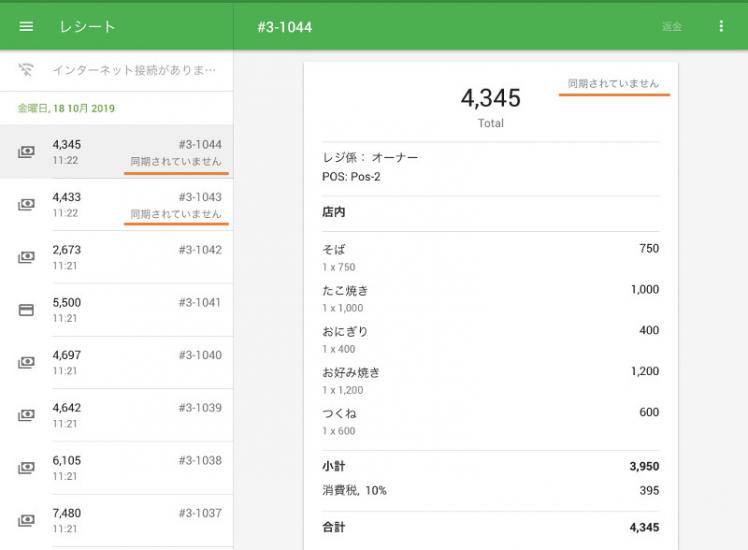The width and height of the screenshot is (748, 550).
Task: Click cash icon of receipt #3-1043
Action: (x=26, y=205)
